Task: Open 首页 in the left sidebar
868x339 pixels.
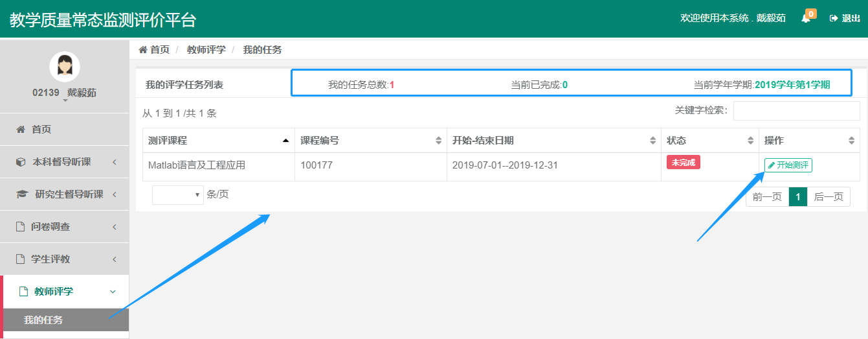Action: point(41,130)
